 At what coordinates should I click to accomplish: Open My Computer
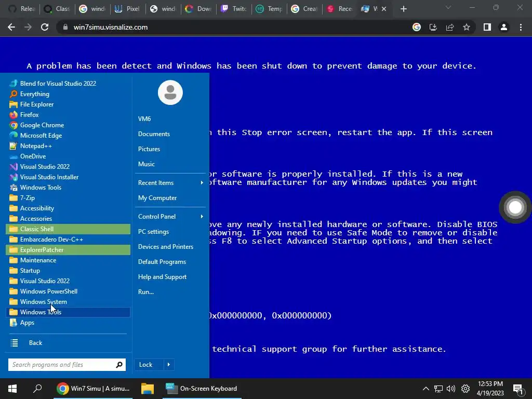pyautogui.click(x=170, y=198)
